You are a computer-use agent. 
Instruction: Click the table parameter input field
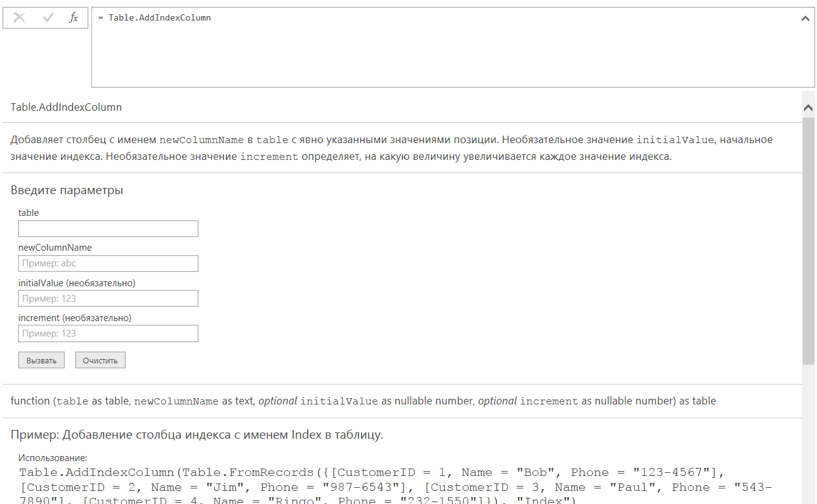point(108,228)
